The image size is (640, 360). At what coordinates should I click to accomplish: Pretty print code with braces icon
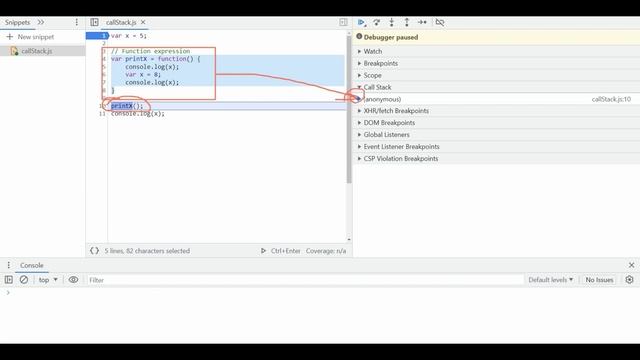94,251
